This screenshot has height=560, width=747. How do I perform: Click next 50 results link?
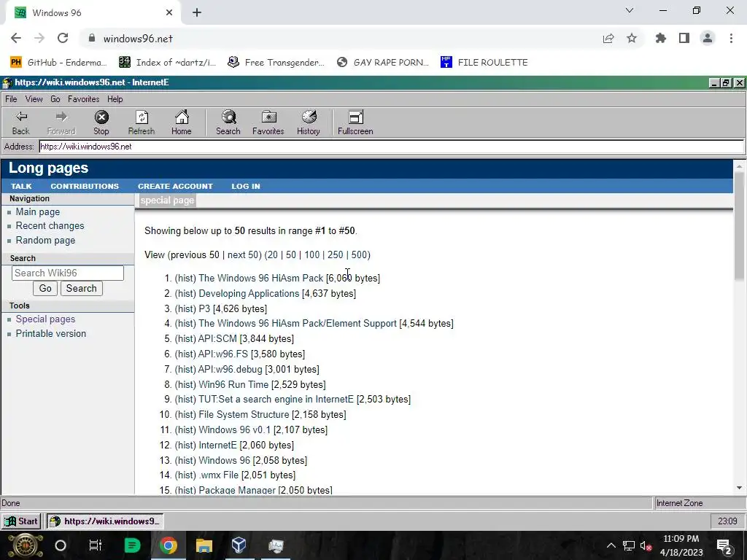pyautogui.click(x=244, y=254)
